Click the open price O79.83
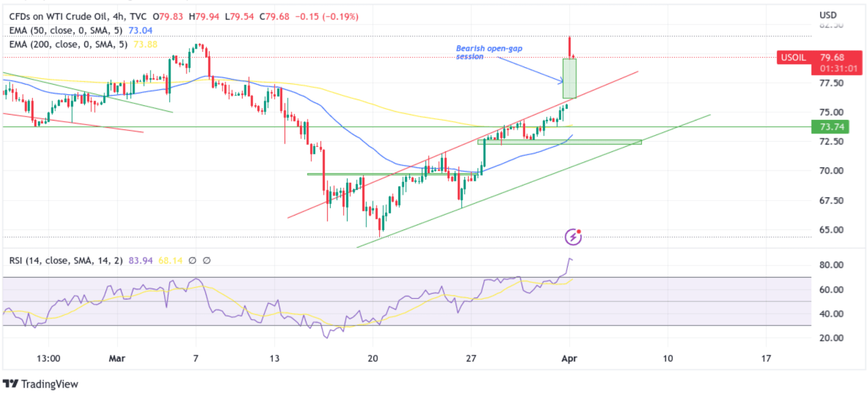 [x=168, y=17]
